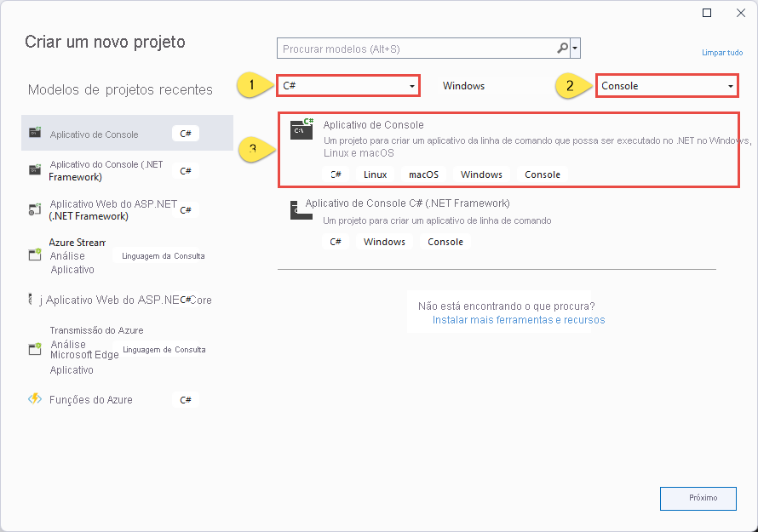Click the Limpar tudo link
This screenshot has height=532, width=758.
coord(722,52)
